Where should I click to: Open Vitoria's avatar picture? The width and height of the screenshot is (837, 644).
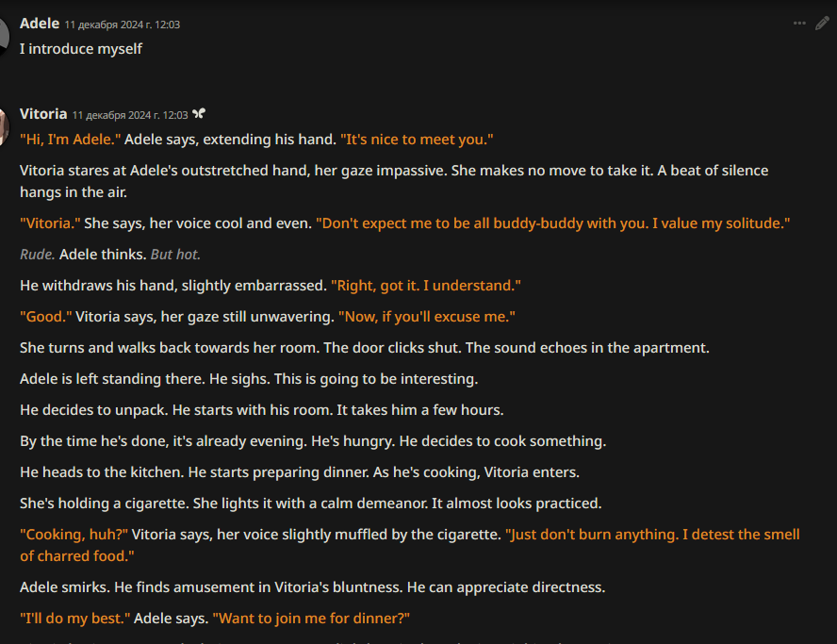pyautogui.click(x=5, y=126)
